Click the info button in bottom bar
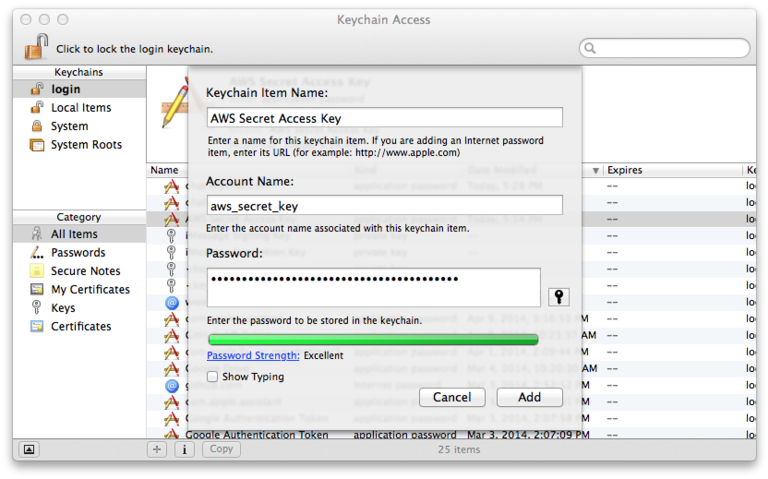This screenshot has width=768, height=479. tap(184, 449)
